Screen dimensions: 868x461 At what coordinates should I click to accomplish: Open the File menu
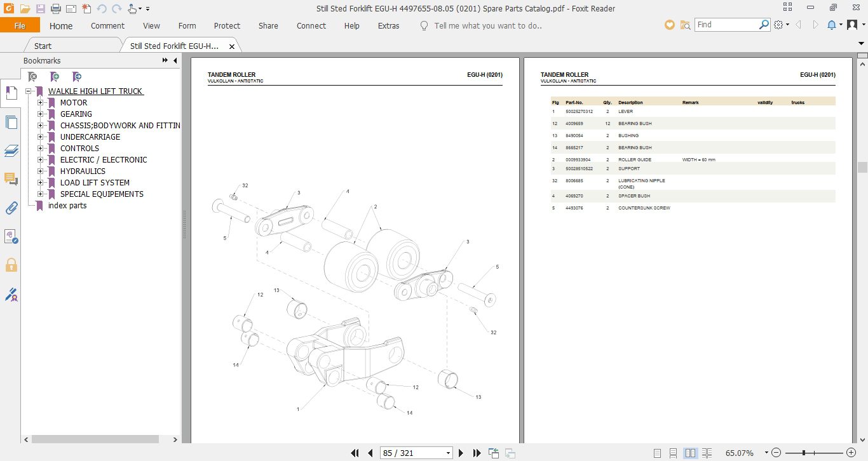point(20,25)
